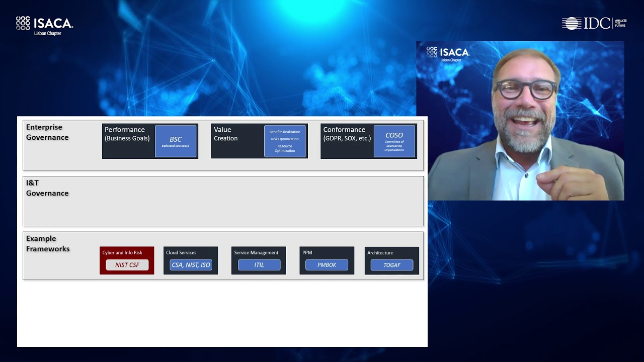This screenshot has width=644, height=362.
Task: Click the ITIL label
Action: pyautogui.click(x=259, y=265)
